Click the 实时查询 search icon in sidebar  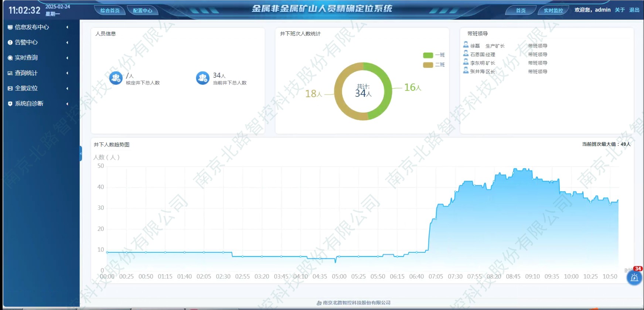click(x=10, y=58)
